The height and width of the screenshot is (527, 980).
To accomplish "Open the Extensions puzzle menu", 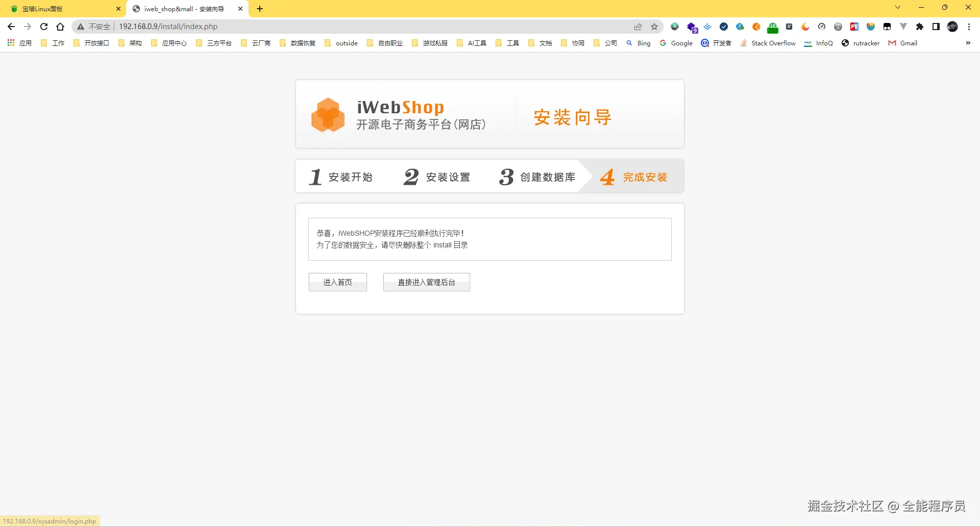I will [x=920, y=27].
